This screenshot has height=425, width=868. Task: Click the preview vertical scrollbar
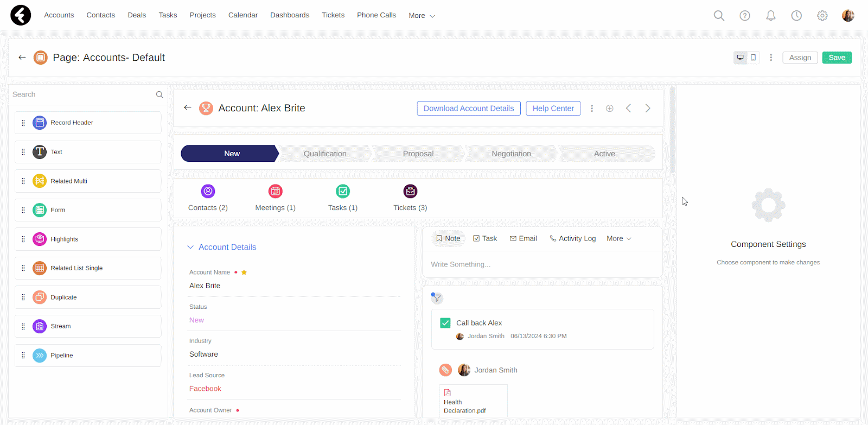tap(673, 130)
